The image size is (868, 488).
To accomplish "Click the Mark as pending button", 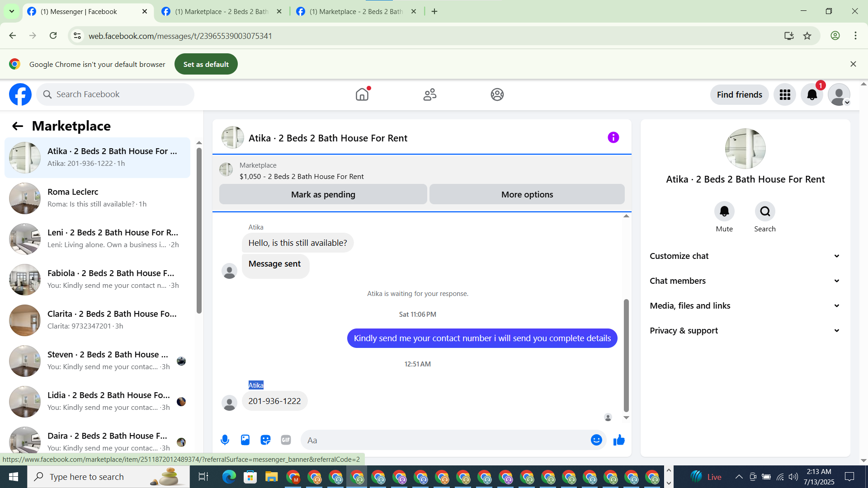I will (x=323, y=194).
